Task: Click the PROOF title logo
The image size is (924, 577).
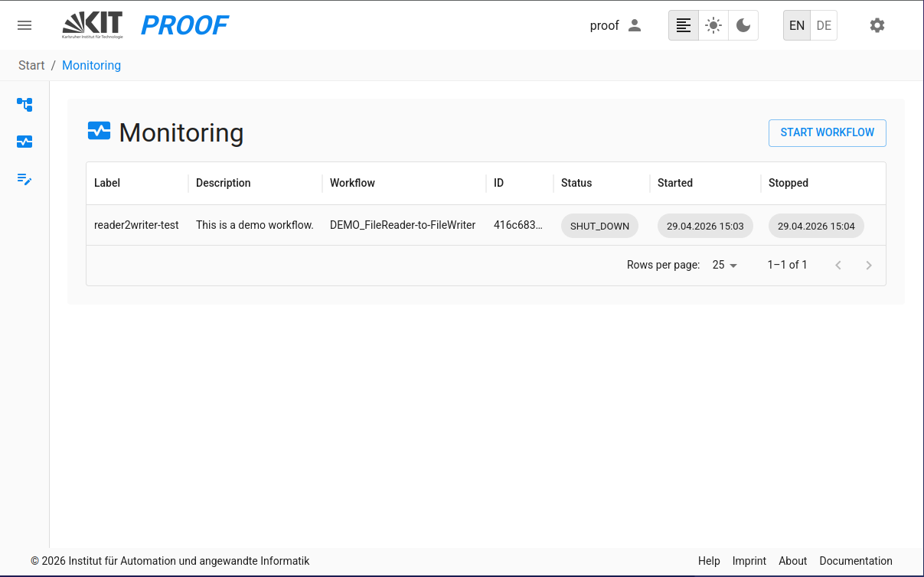Action: tap(184, 25)
